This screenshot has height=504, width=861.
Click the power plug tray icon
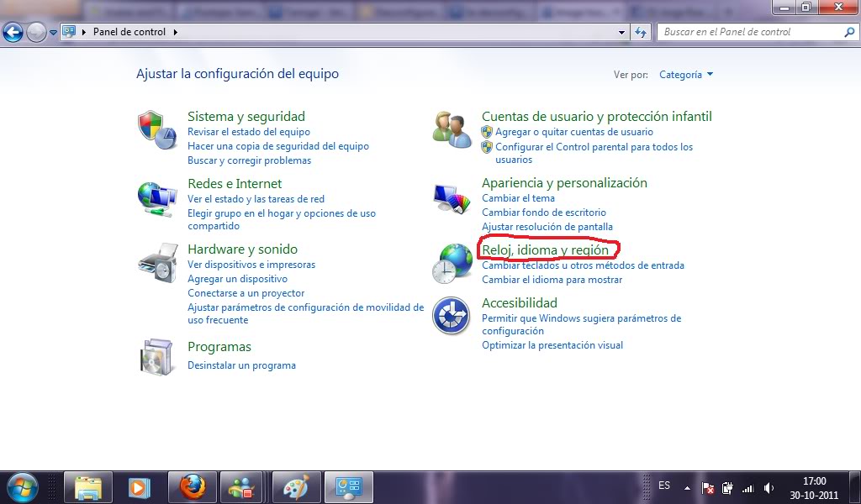pyautogui.click(x=727, y=487)
